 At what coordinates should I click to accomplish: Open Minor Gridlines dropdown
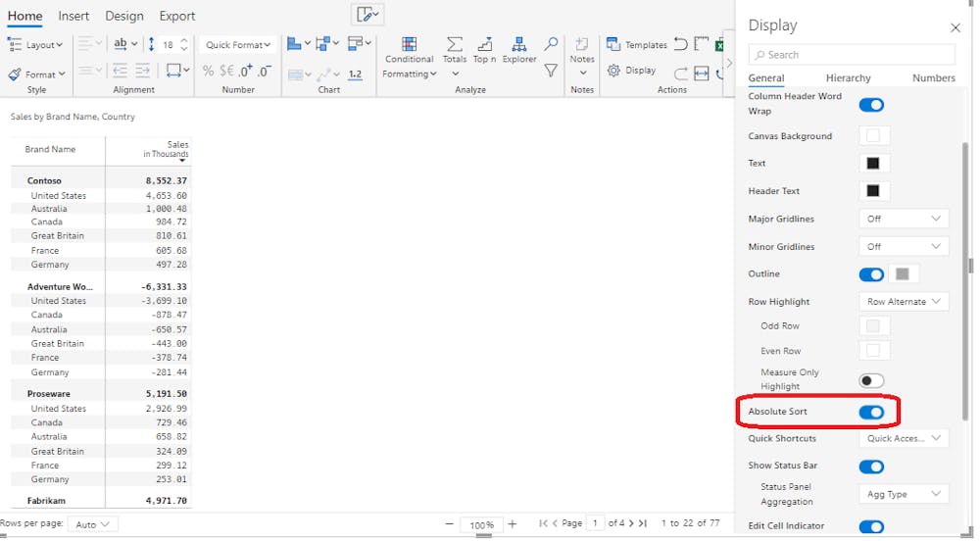904,246
